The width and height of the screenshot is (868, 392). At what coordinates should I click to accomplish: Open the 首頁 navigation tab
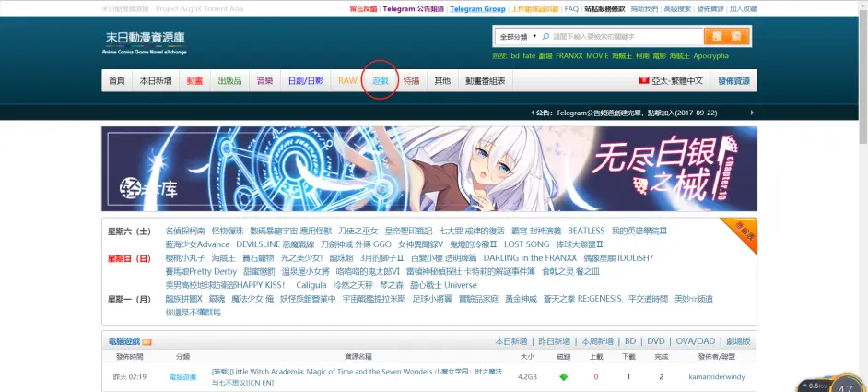[117, 81]
